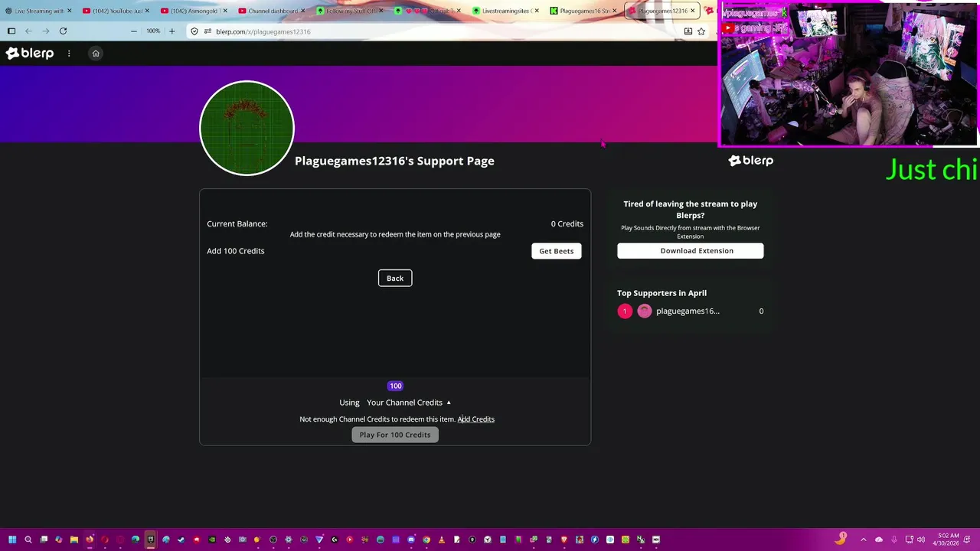Go to the Blerp home icon
This screenshot has width=980, height=551.
[96, 54]
